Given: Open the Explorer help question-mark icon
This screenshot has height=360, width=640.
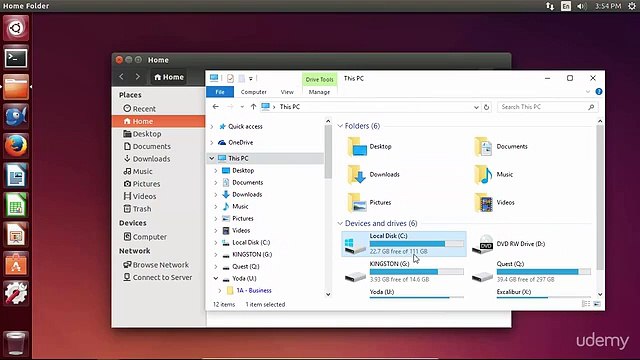Looking at the screenshot, I should [x=599, y=92].
